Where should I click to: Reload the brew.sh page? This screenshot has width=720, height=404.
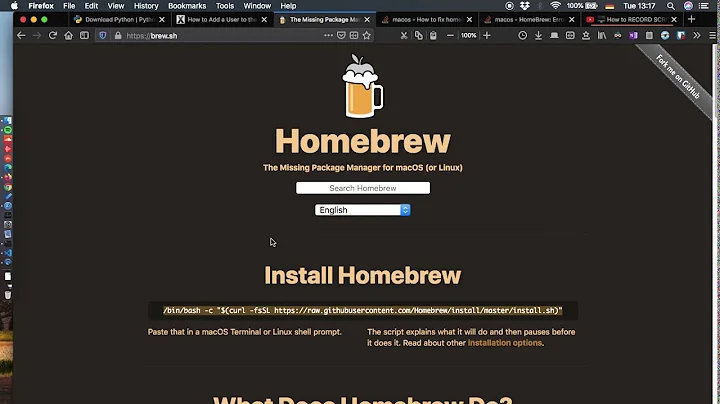tap(53, 35)
